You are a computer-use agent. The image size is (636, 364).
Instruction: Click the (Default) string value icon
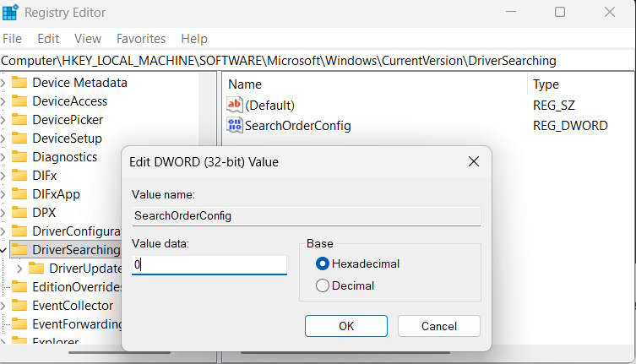click(x=235, y=105)
